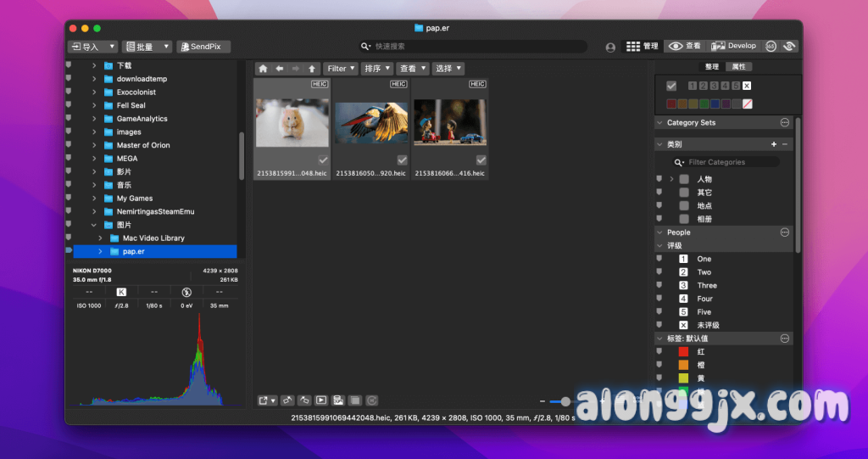Click the SendPix button
This screenshot has height=459, width=868.
click(x=203, y=47)
